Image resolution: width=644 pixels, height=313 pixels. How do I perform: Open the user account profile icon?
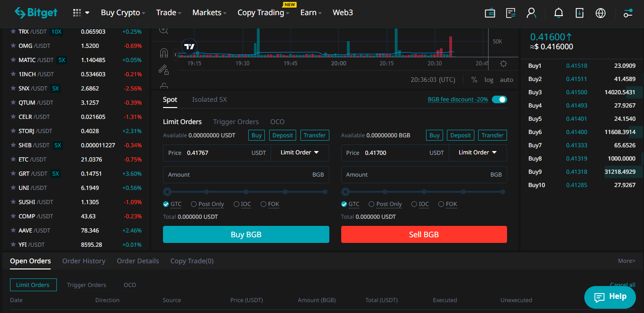(531, 13)
